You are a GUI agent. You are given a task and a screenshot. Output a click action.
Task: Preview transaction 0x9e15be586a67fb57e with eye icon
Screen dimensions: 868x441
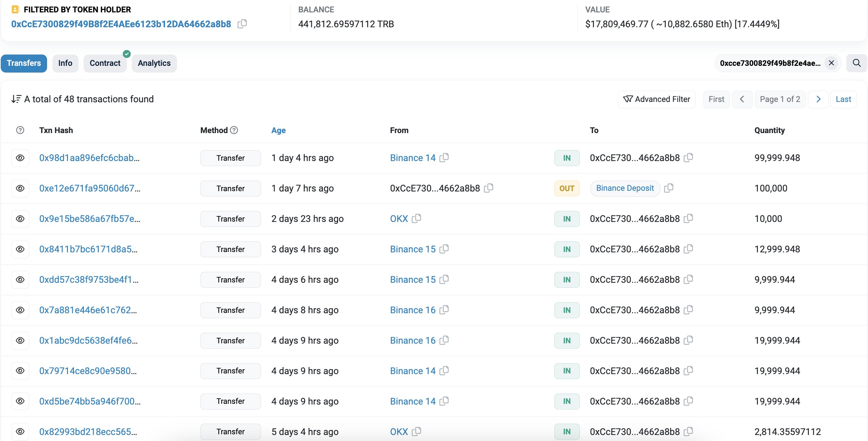click(20, 219)
